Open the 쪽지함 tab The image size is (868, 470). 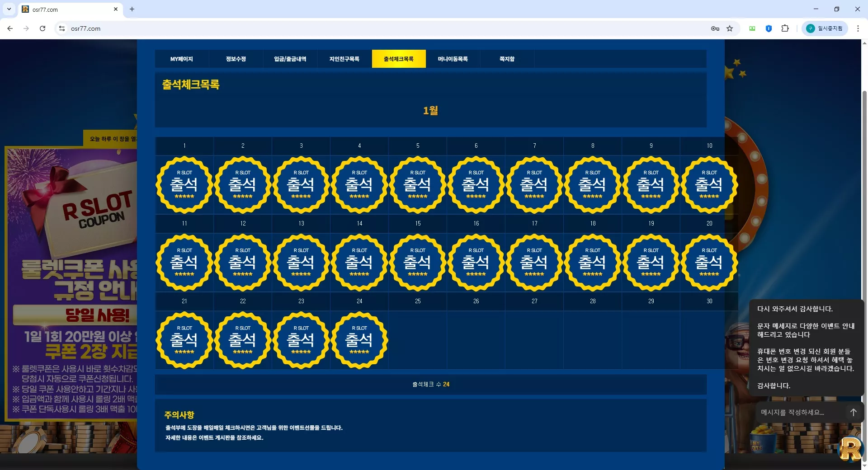click(507, 59)
